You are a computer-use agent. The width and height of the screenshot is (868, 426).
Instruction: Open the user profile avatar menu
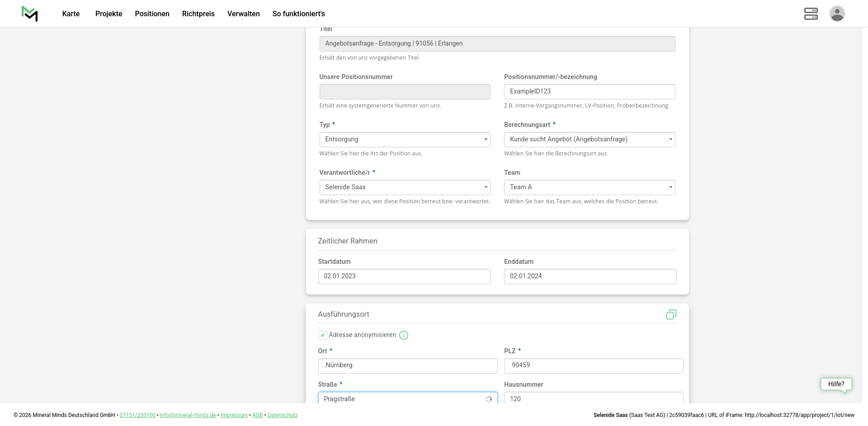[x=837, y=14]
